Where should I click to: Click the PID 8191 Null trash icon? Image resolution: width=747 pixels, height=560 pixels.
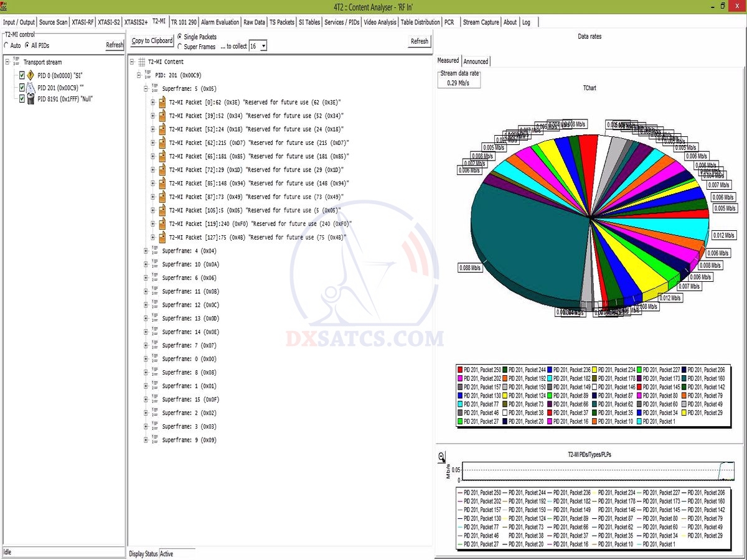(30, 99)
